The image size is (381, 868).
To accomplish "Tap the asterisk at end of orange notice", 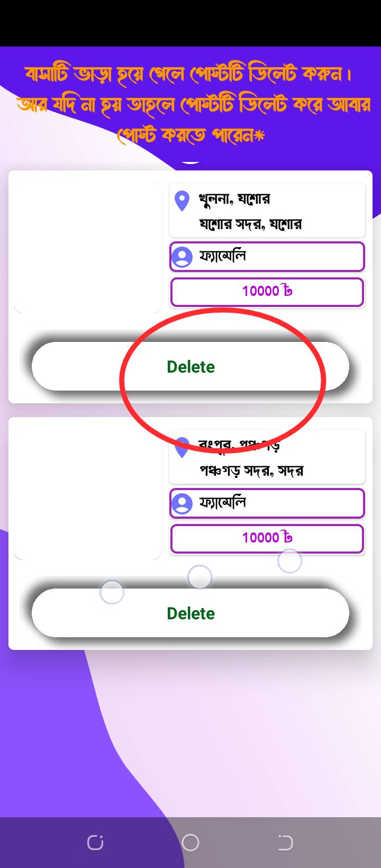I will click(259, 136).
